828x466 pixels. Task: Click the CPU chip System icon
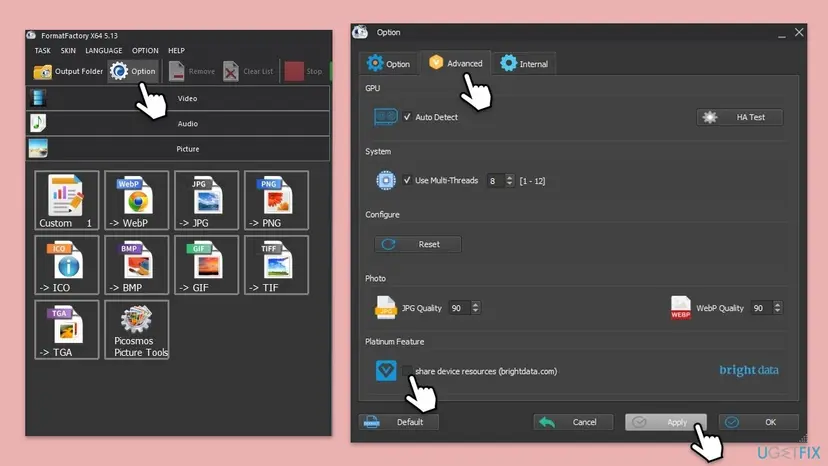click(x=386, y=180)
